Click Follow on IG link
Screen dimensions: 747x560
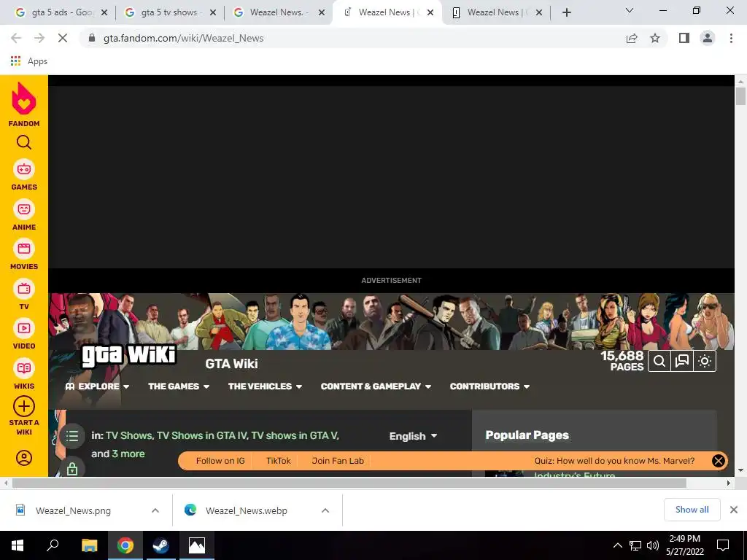point(220,461)
